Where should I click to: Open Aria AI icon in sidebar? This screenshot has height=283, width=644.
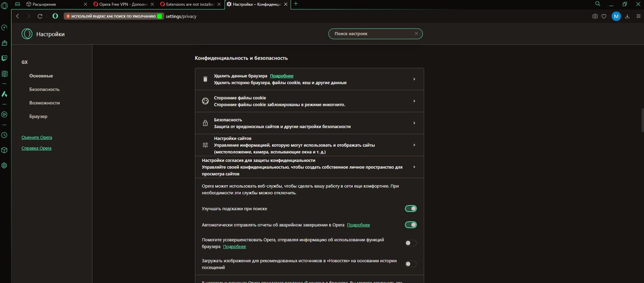click(4, 94)
